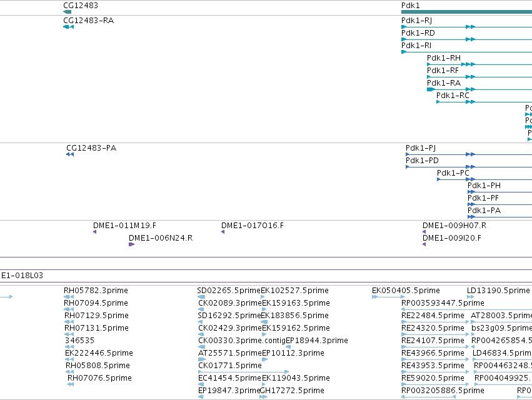Screen dimensions: 532x400
Task: Click EST RH05808.5prime
Action: (x=98, y=366)
